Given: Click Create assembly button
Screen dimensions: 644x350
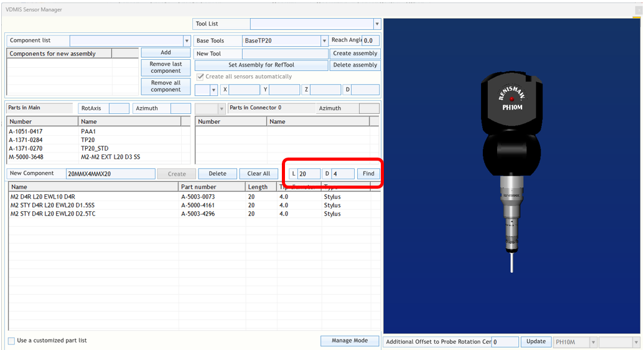Looking at the screenshot, I should click(x=355, y=54).
